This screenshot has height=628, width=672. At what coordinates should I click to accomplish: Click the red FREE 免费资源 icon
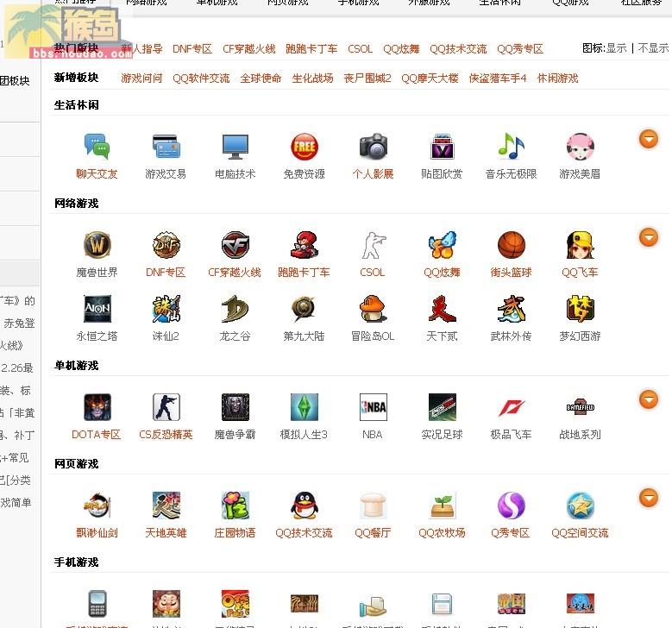305,146
